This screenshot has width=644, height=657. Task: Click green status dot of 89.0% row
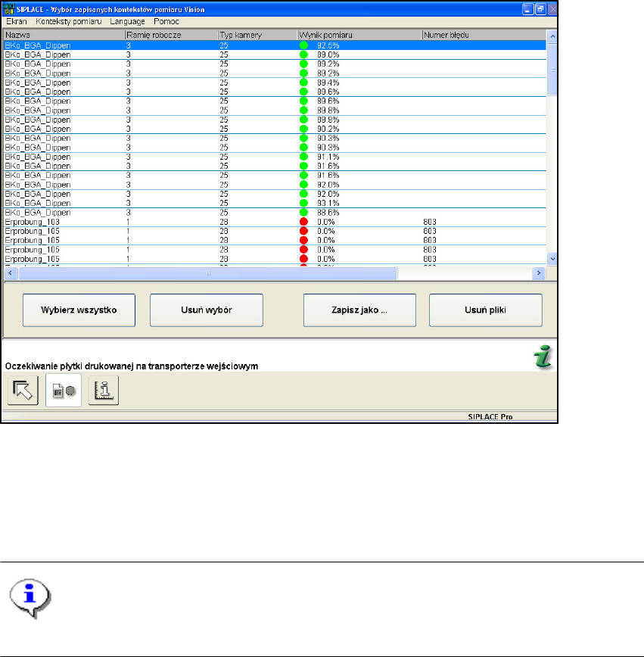pos(303,54)
